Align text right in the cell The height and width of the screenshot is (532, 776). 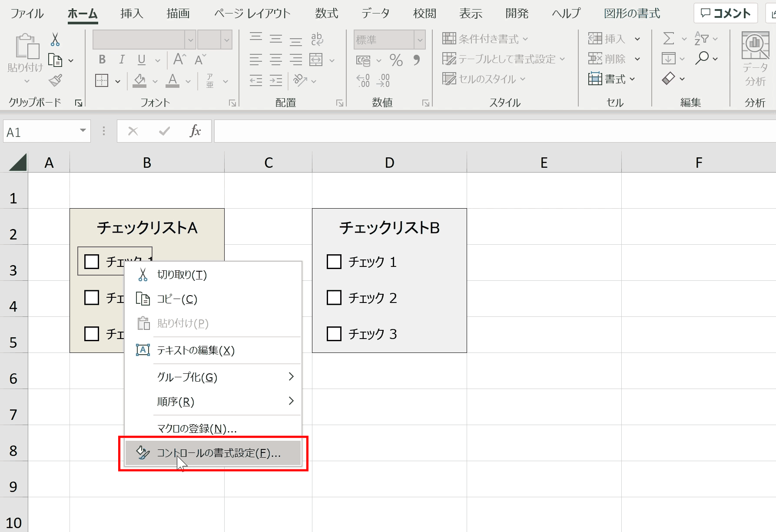(x=296, y=59)
